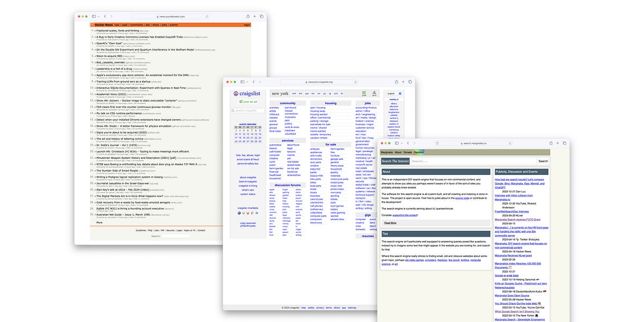Click Share icon in Marginalia Safari window
644x322 pixels.
coord(551,143)
